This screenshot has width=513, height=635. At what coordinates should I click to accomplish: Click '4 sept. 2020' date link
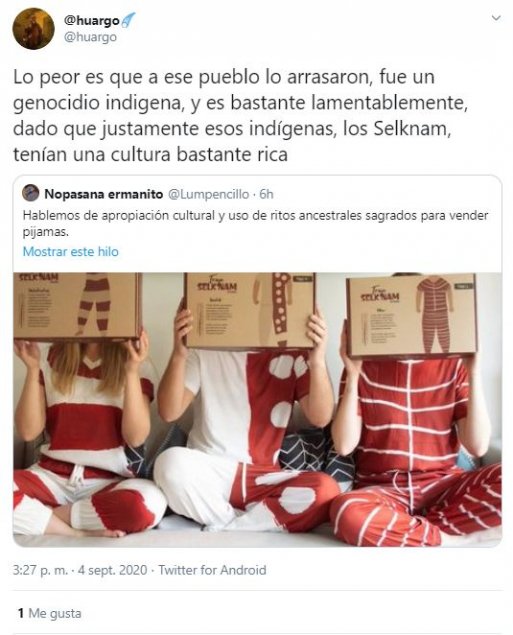click(x=113, y=570)
